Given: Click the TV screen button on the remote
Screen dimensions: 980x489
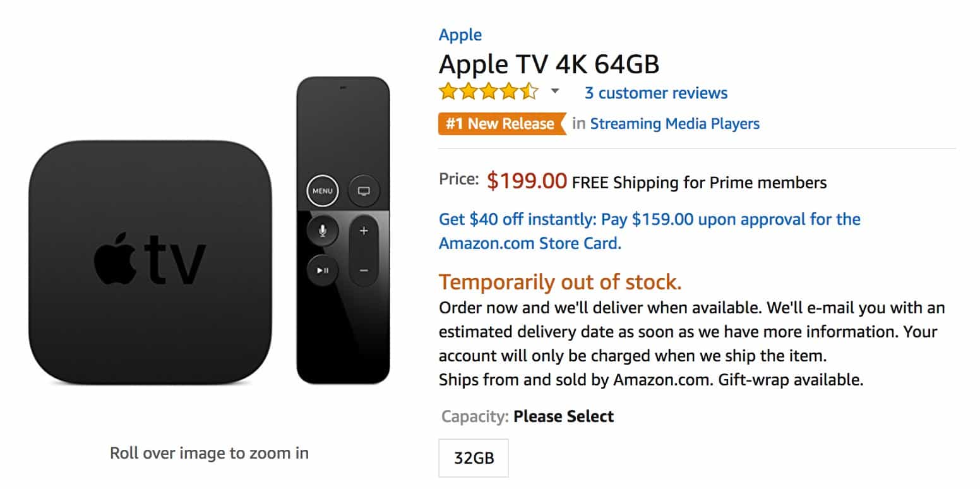Looking at the screenshot, I should (364, 190).
